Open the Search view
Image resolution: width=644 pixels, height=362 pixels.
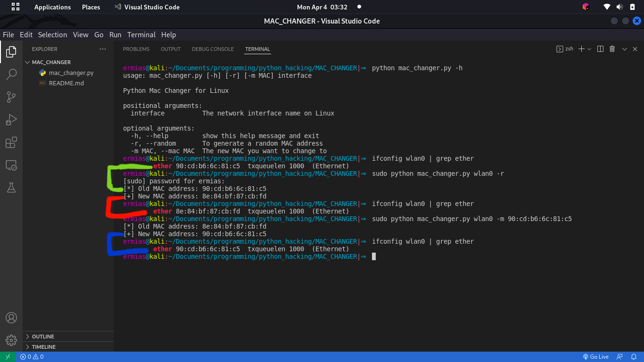[11, 74]
